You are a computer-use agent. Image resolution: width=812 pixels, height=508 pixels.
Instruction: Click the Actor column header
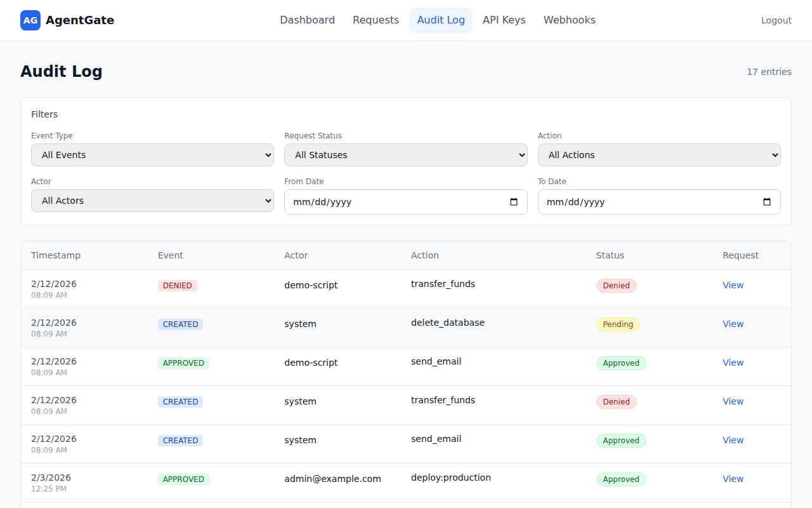[x=296, y=255]
